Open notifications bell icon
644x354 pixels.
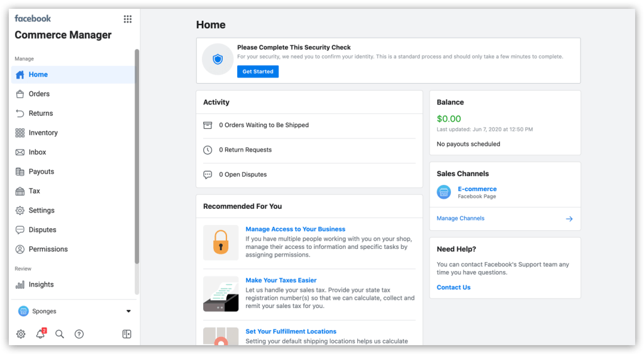click(40, 335)
